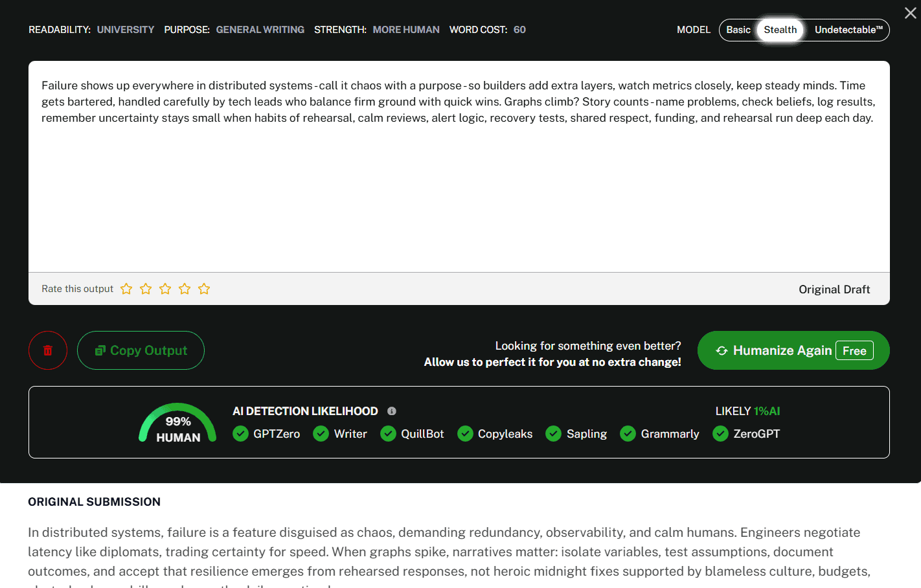Switch model to Undetectable
The image size is (921, 588).
pyautogui.click(x=848, y=30)
